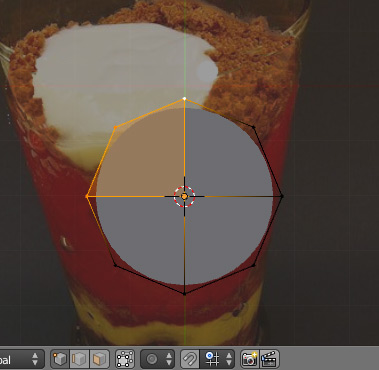Click the center vertex at 3D cursor
This screenshot has height=370, width=379.
(x=184, y=196)
